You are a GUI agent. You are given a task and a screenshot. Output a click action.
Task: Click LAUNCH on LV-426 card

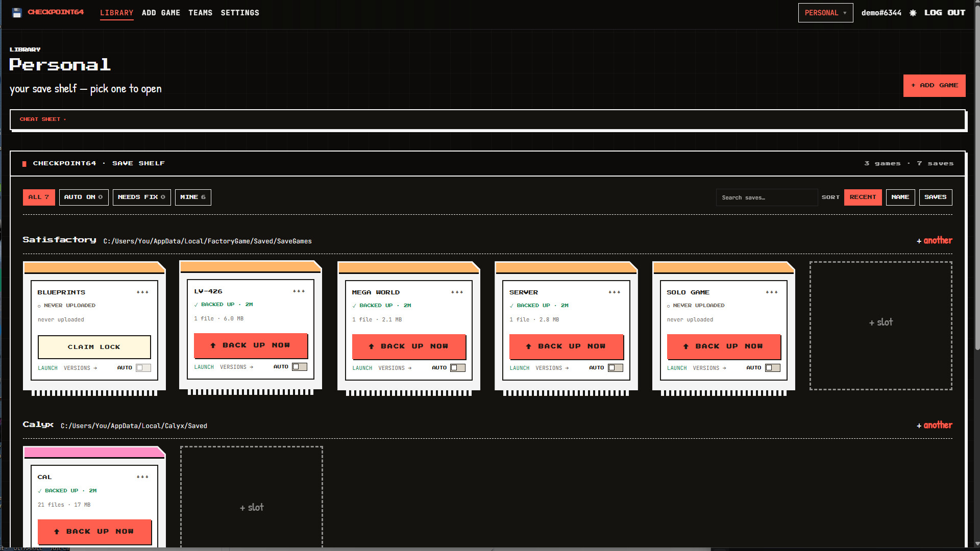coord(204,367)
